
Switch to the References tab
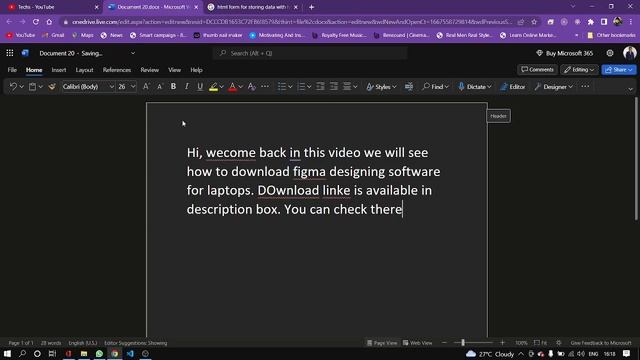117,70
